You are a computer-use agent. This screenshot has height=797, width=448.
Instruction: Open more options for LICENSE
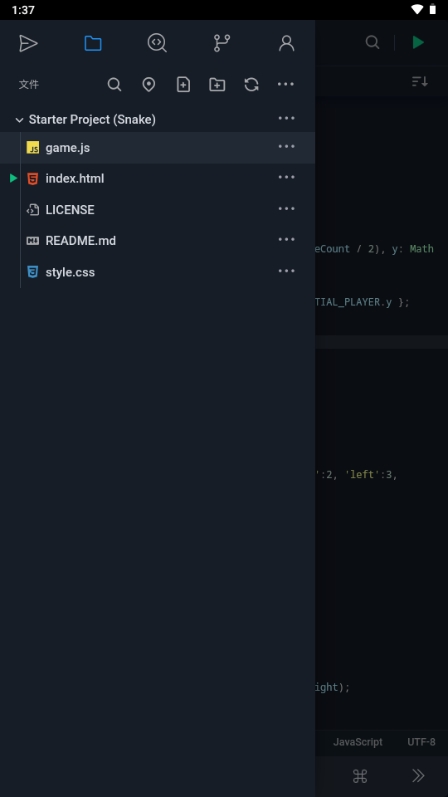click(x=286, y=209)
